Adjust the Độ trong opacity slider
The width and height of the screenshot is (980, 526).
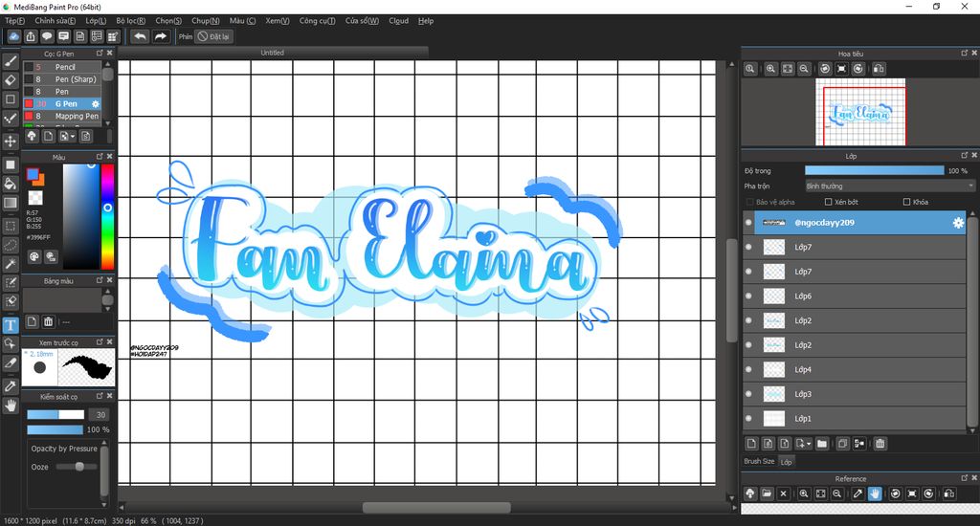(x=875, y=170)
